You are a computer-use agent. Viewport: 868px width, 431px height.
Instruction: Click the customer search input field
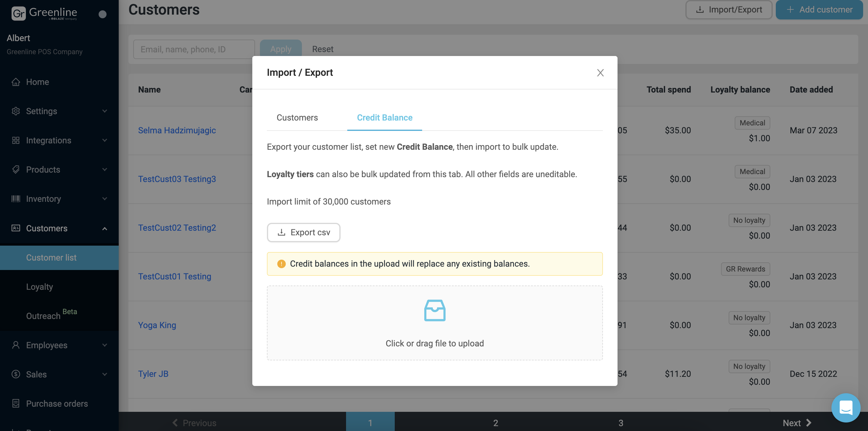click(194, 50)
